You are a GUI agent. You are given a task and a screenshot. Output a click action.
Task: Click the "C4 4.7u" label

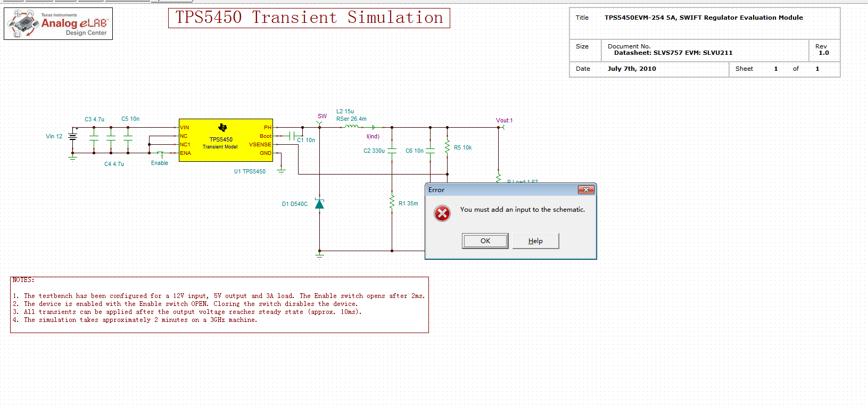[x=114, y=164]
